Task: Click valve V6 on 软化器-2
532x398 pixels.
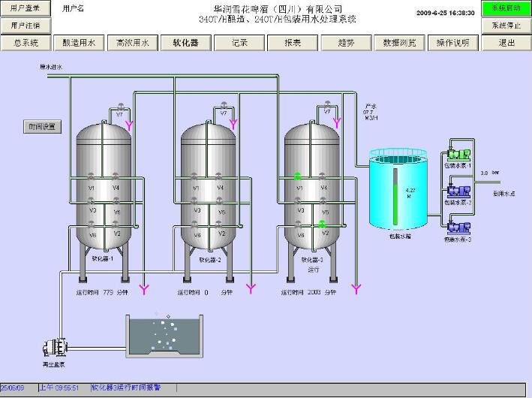Action: click(194, 225)
